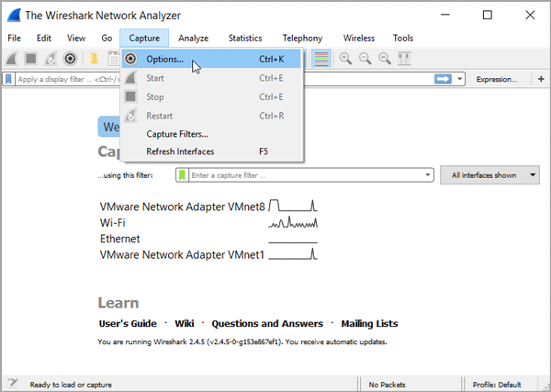Click the capture options gear toolbar icon
551x392 pixels.
(x=70, y=59)
